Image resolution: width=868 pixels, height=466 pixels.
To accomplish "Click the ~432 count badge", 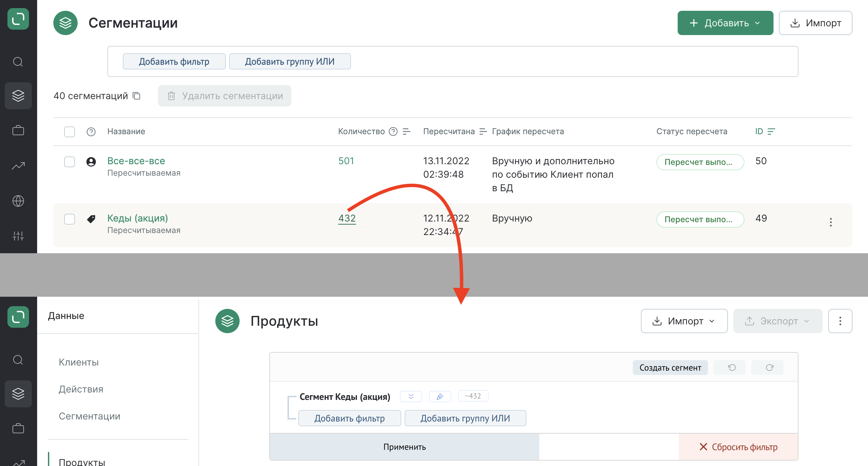I will pyautogui.click(x=473, y=396).
